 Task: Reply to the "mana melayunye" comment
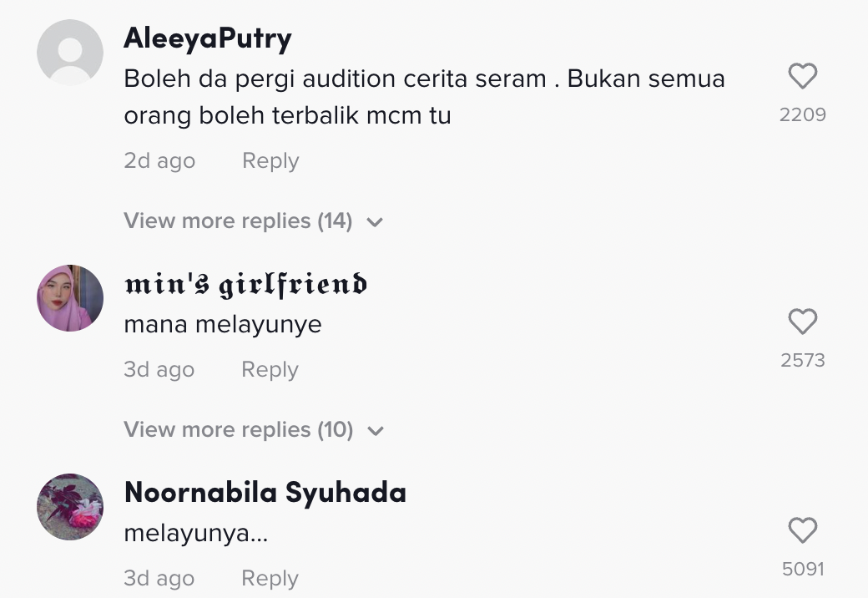(270, 370)
